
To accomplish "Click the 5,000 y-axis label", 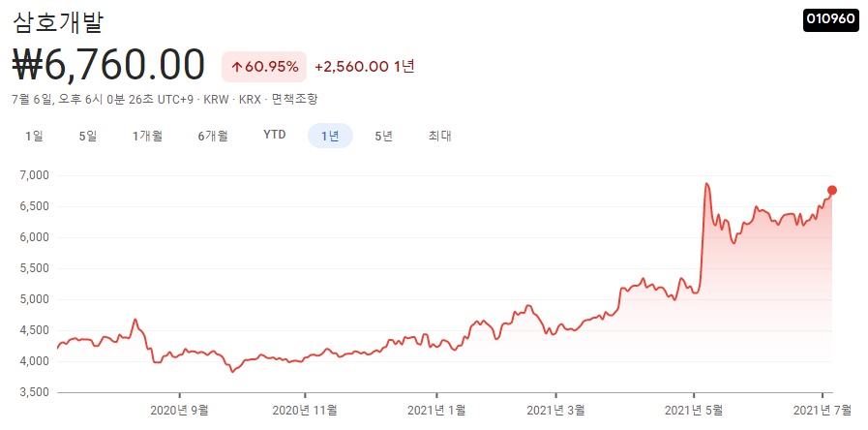I will tap(34, 300).
